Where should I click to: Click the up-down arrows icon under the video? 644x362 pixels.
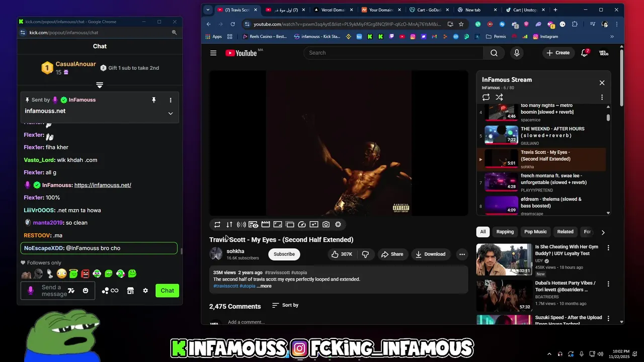pyautogui.click(x=229, y=225)
